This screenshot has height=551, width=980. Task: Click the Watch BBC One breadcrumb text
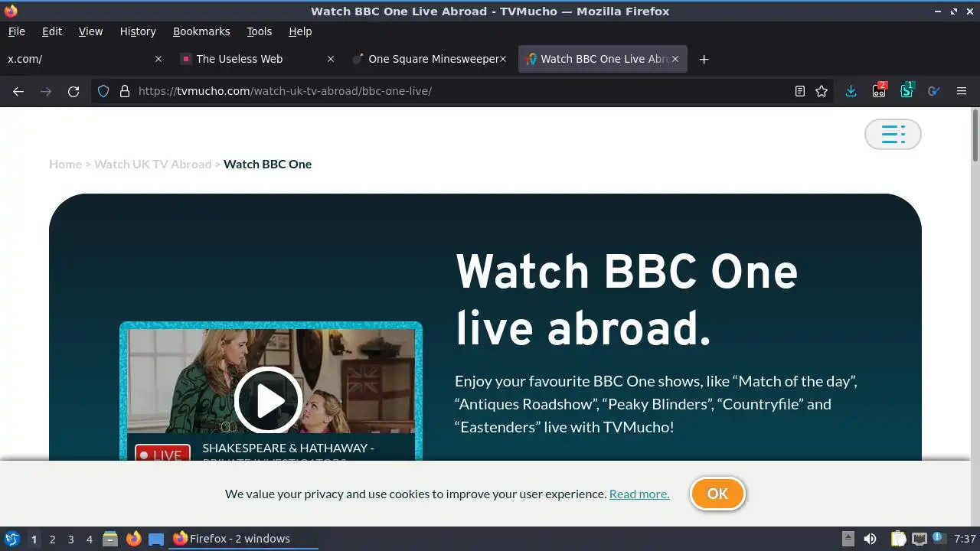(267, 164)
